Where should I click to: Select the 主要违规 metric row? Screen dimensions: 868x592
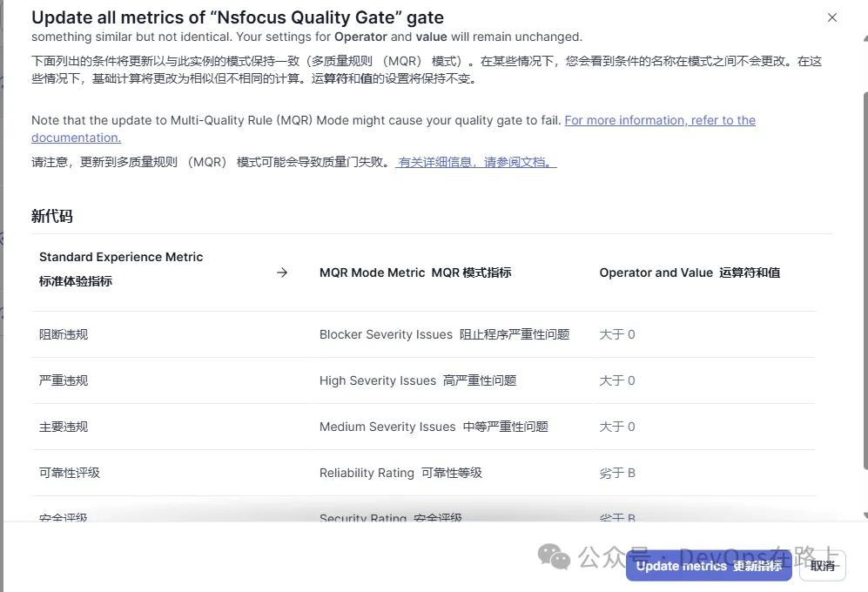[64, 427]
